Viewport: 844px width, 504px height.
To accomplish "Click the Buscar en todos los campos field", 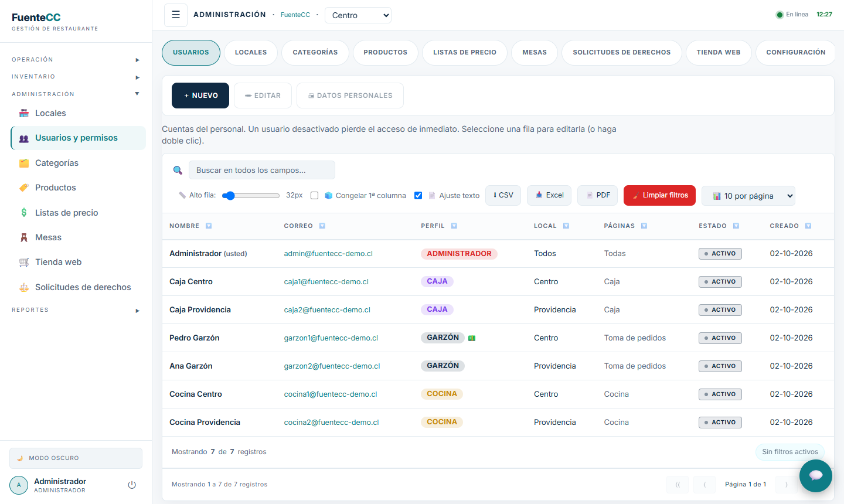I will pos(262,171).
